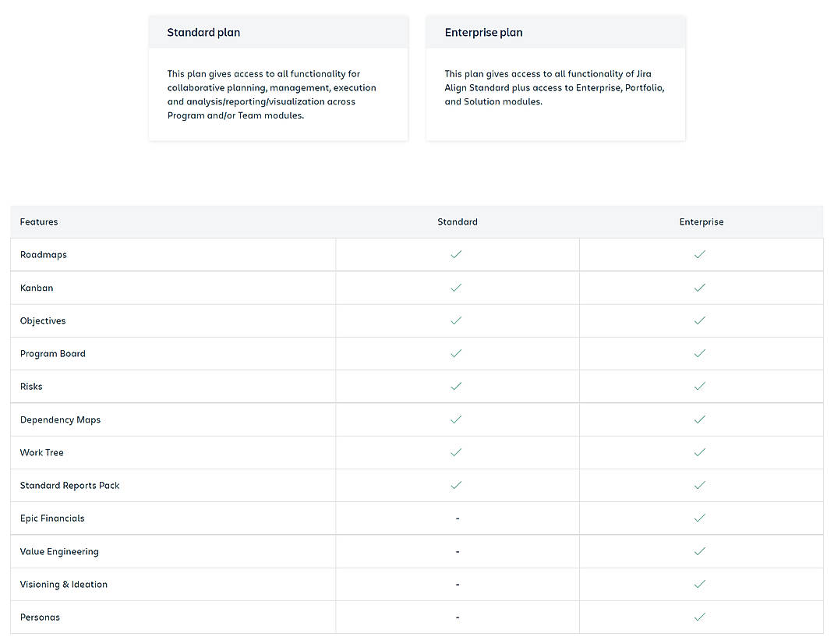834x644 pixels.
Task: Select the Objectives checkmark in Standard column
Action: point(457,320)
